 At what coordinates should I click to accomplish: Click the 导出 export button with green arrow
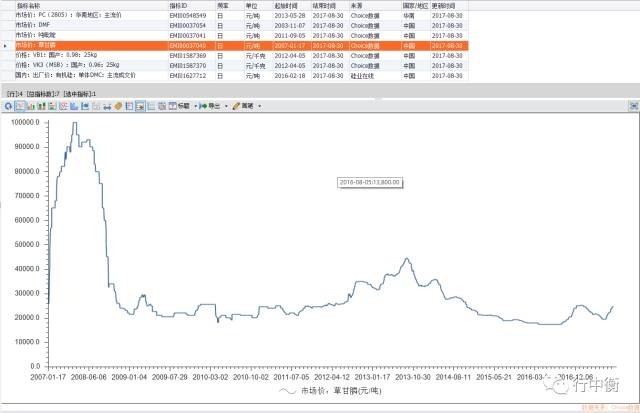(x=210, y=106)
